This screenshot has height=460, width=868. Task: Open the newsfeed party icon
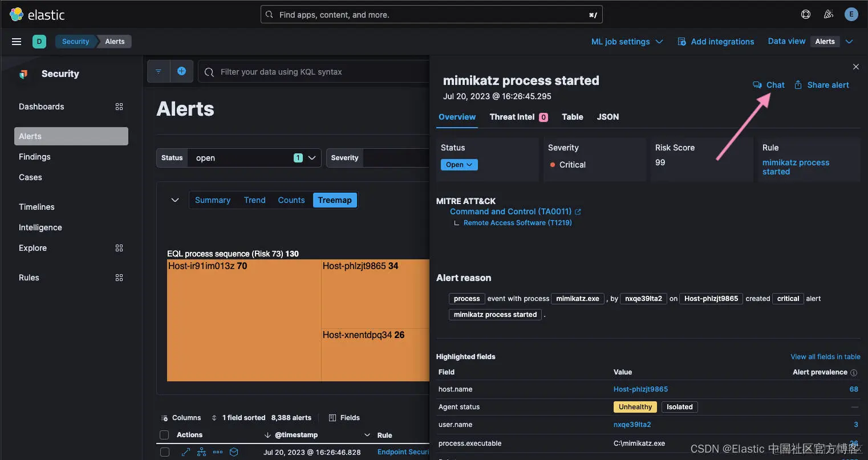829,14
